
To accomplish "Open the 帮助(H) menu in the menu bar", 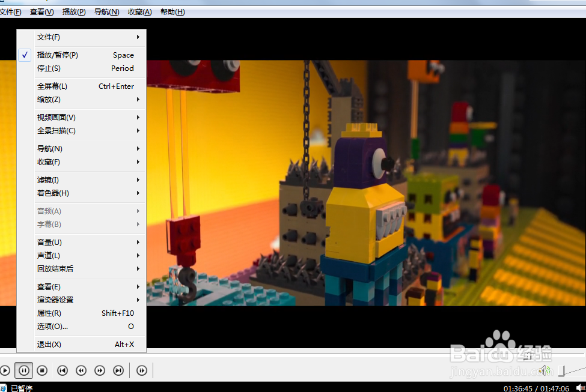I will 172,12.
